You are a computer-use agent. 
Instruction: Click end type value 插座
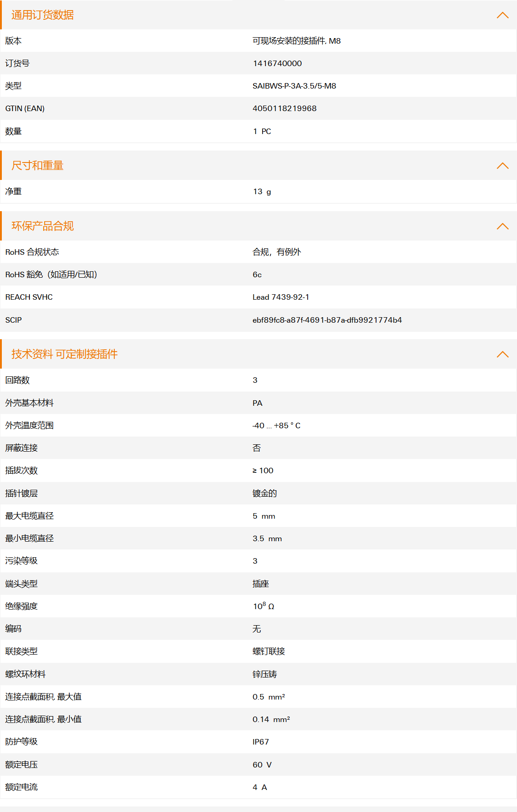point(261,584)
